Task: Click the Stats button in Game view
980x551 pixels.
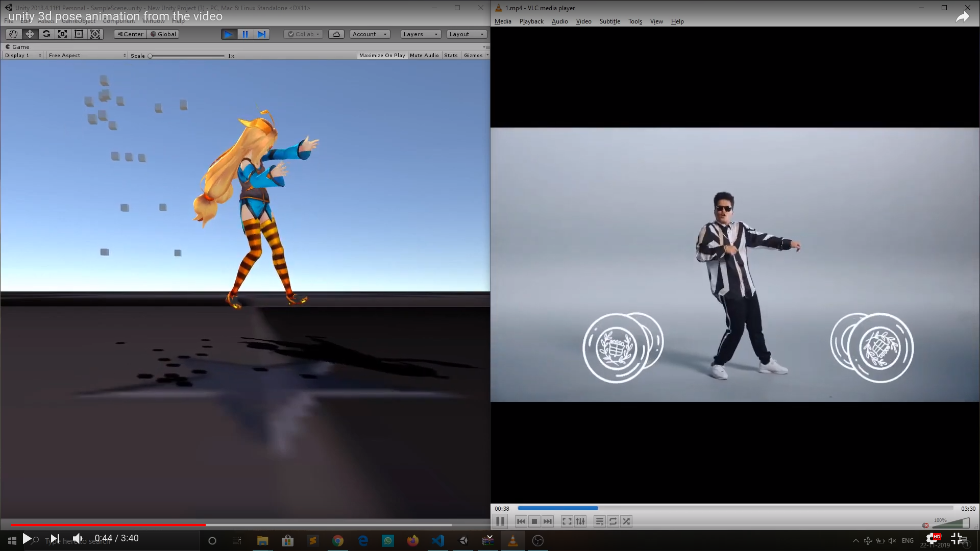Action: pyautogui.click(x=451, y=56)
